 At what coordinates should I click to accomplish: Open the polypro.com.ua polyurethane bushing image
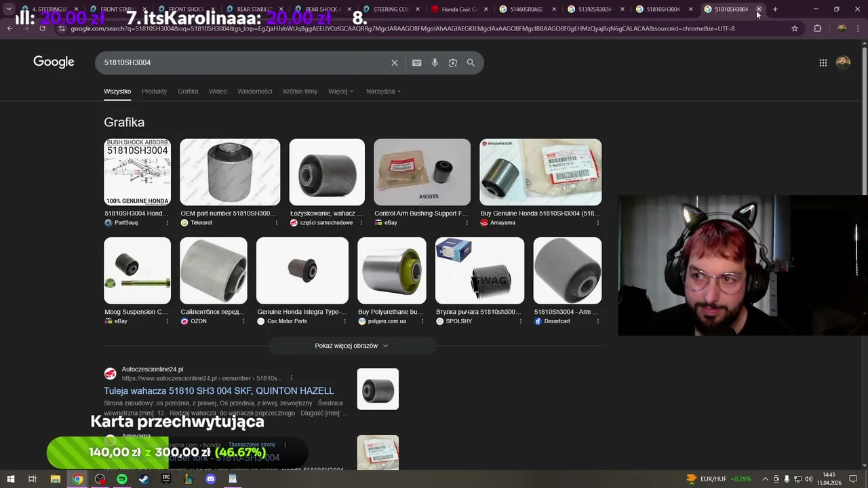coord(392,270)
